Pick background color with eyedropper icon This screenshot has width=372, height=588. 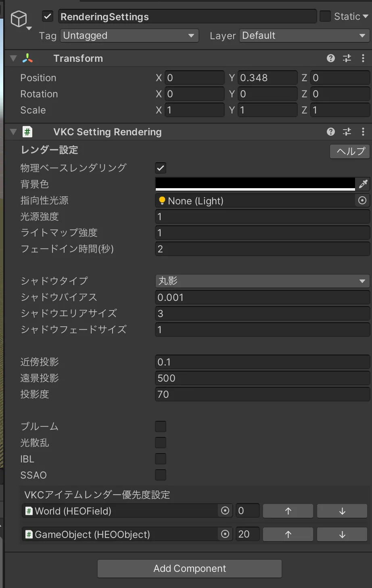coord(363,184)
